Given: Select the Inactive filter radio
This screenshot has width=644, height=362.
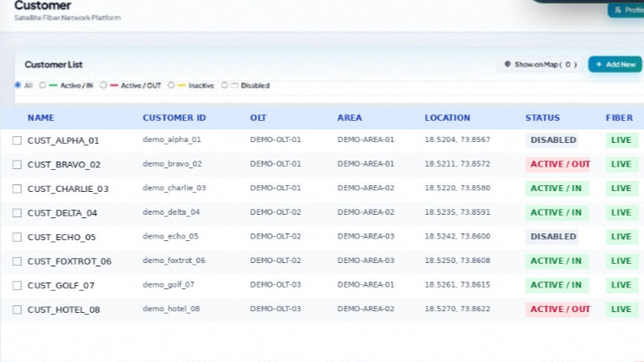Looking at the screenshot, I should point(171,85).
